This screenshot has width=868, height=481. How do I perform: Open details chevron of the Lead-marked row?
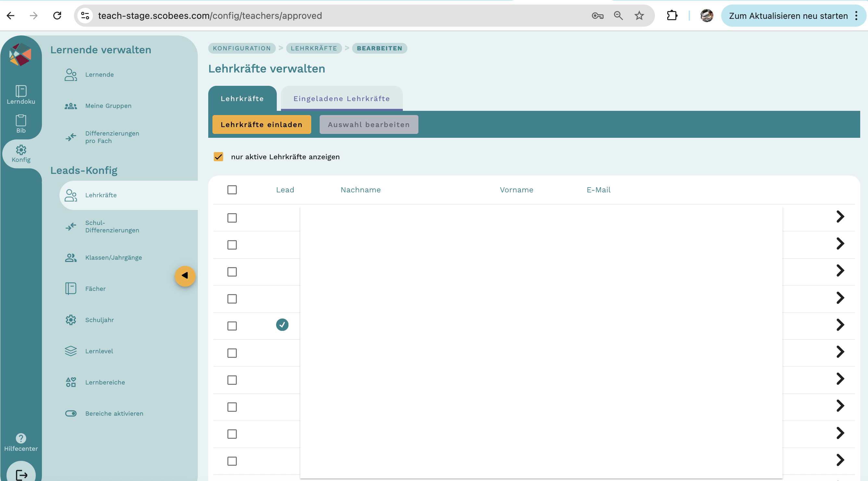(x=840, y=325)
